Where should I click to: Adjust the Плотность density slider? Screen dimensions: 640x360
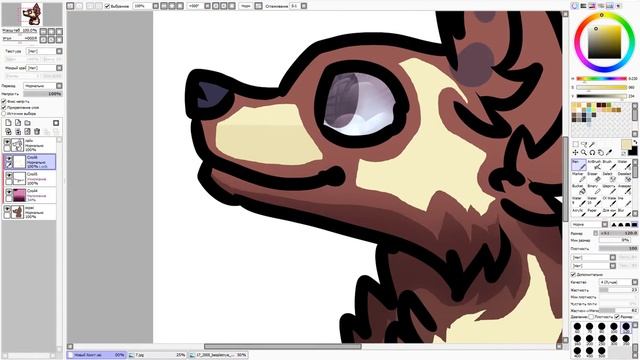[619, 248]
